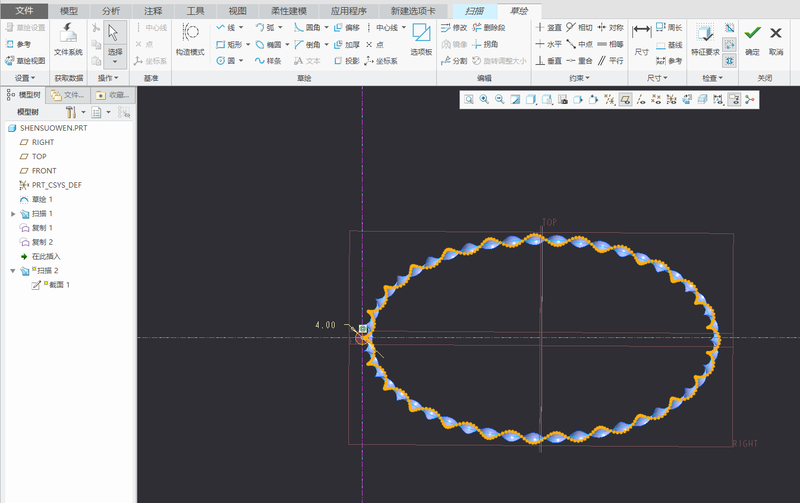Screen dimensions: 800x503
Task: Select PRT_CSYS_DEF in the model tree
Action: (x=51, y=185)
